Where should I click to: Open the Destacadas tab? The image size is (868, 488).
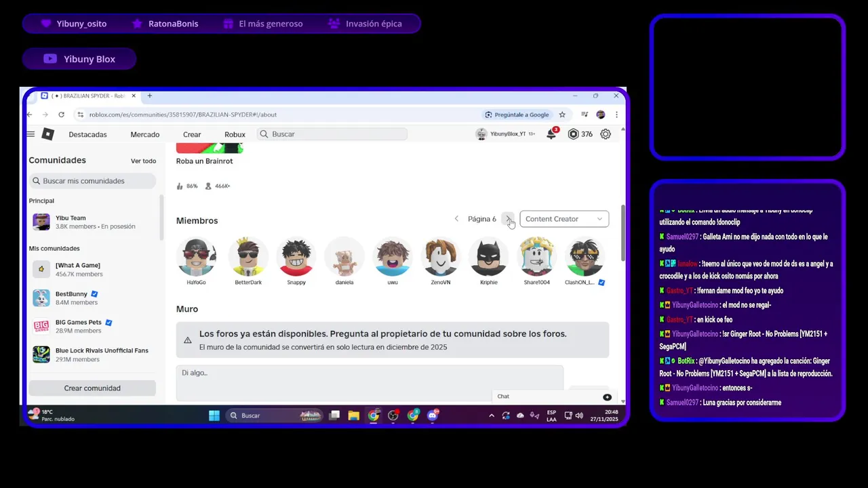tap(87, 134)
